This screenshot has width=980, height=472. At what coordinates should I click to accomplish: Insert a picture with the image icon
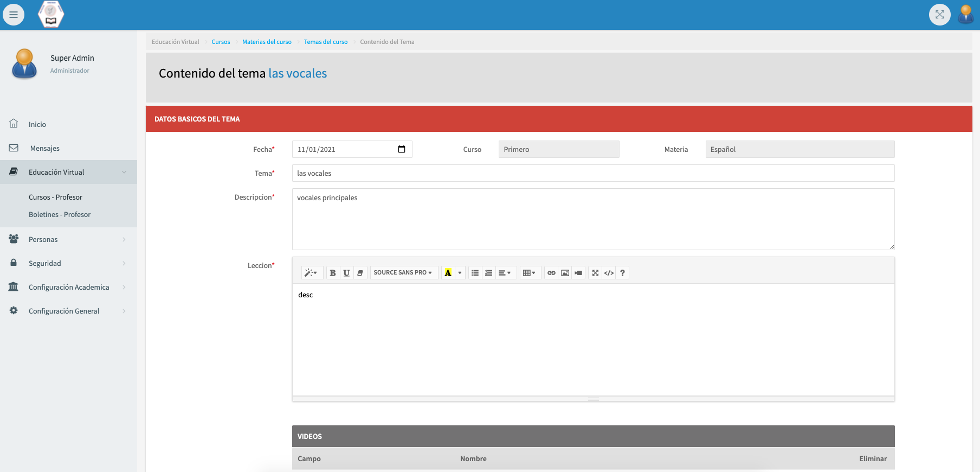[565, 273]
